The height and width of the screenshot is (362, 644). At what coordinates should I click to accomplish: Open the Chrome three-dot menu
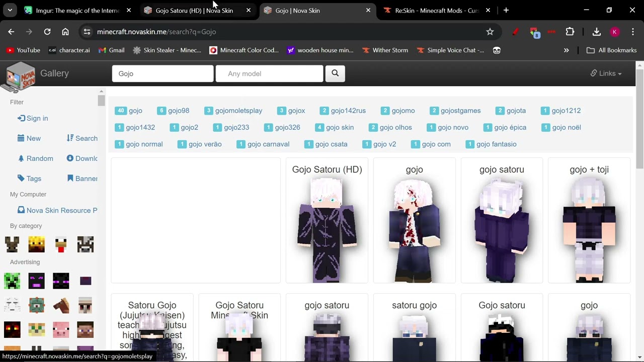click(x=632, y=32)
